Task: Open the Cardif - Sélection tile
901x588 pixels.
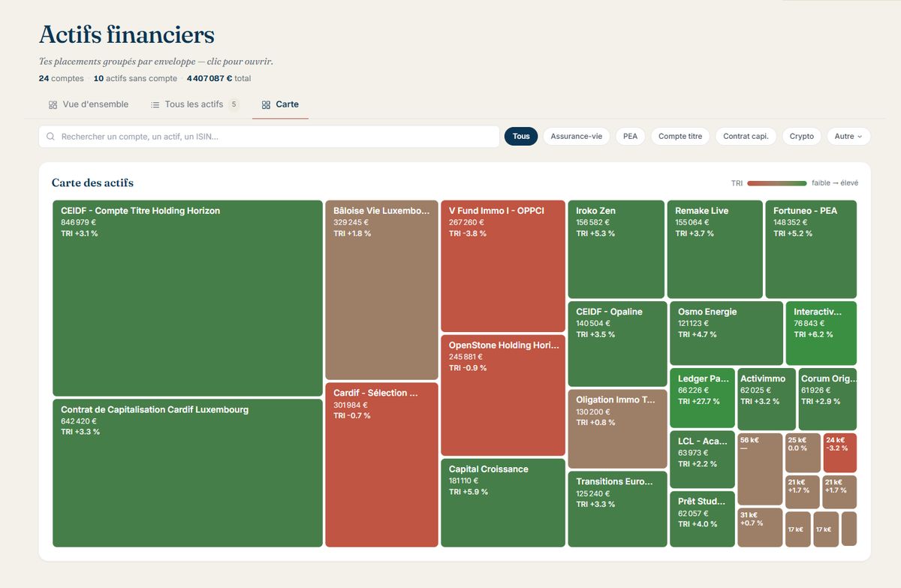Action: (x=381, y=465)
